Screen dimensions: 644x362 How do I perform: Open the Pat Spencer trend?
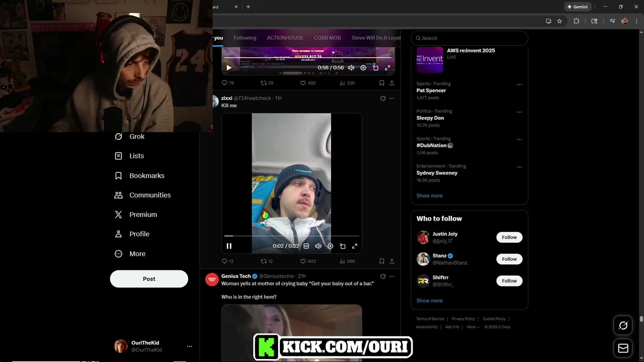point(431,90)
